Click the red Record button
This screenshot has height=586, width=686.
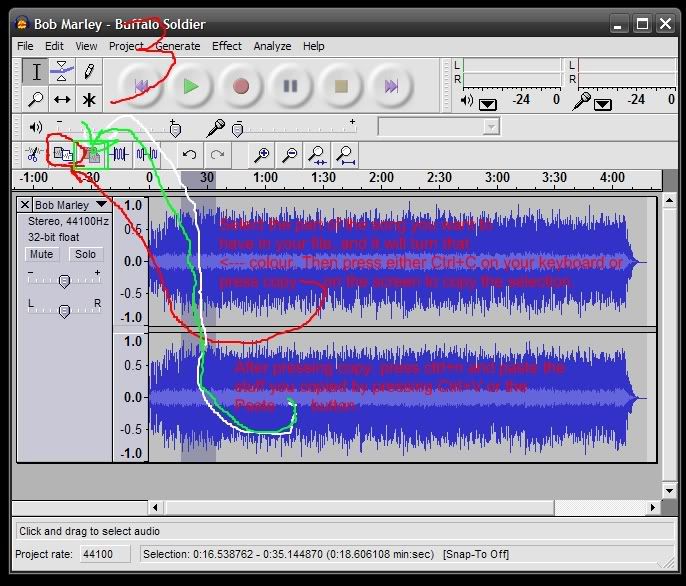[241, 86]
